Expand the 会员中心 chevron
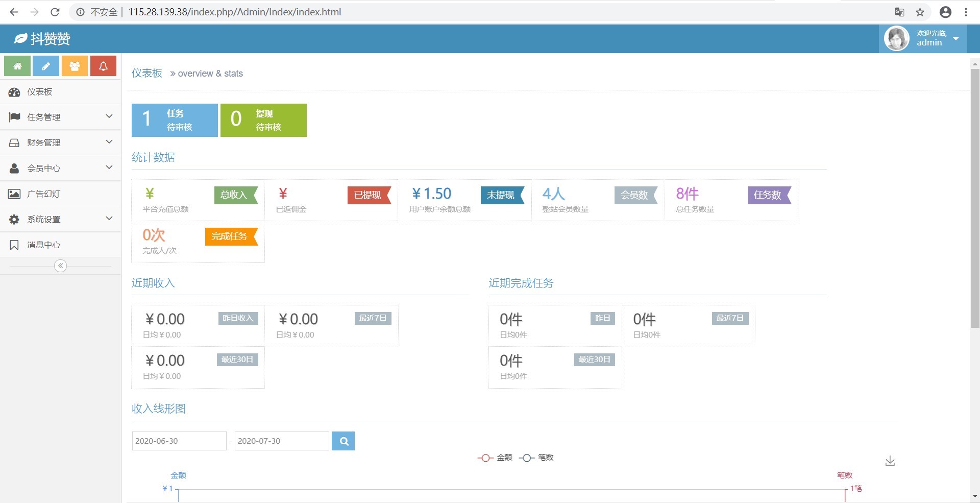Image resolution: width=980 pixels, height=503 pixels. click(x=109, y=167)
